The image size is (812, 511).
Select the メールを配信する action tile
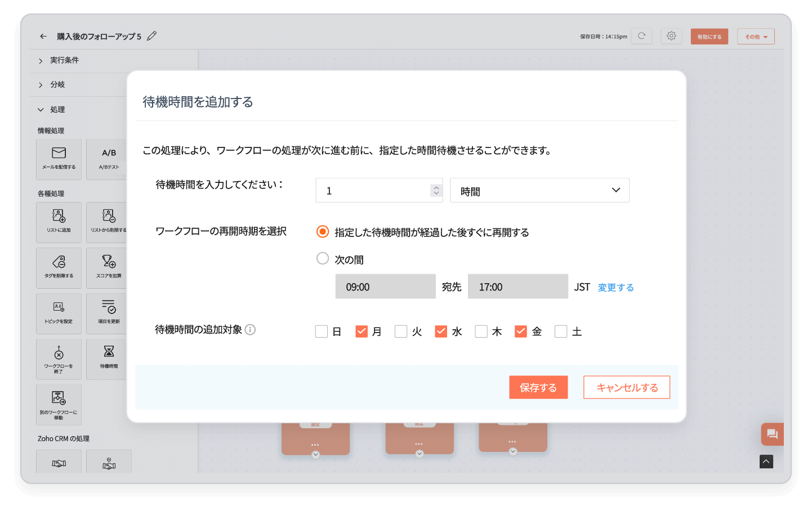click(59, 159)
